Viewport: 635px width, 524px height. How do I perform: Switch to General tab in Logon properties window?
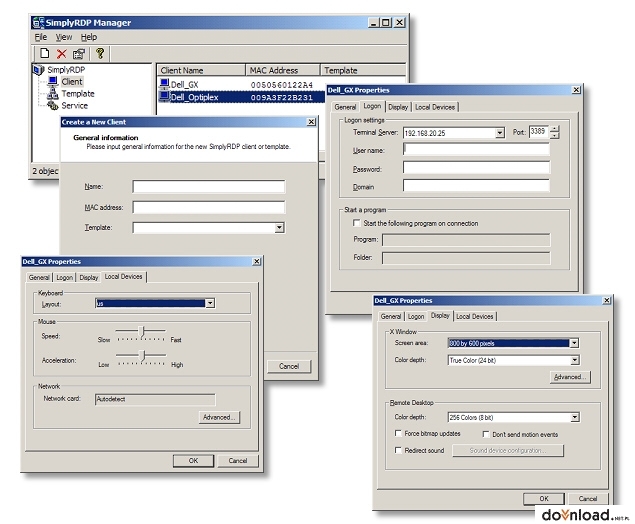click(345, 107)
